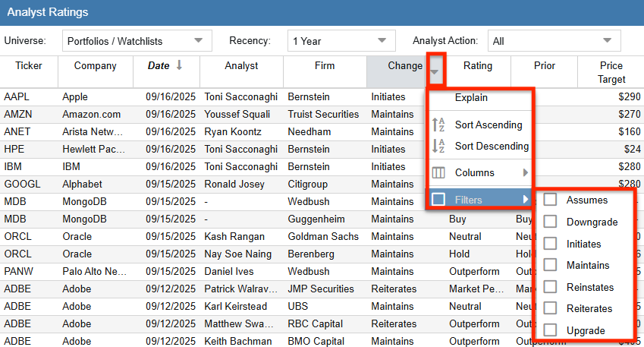Tick the Reiterates filter checkbox

(550, 308)
